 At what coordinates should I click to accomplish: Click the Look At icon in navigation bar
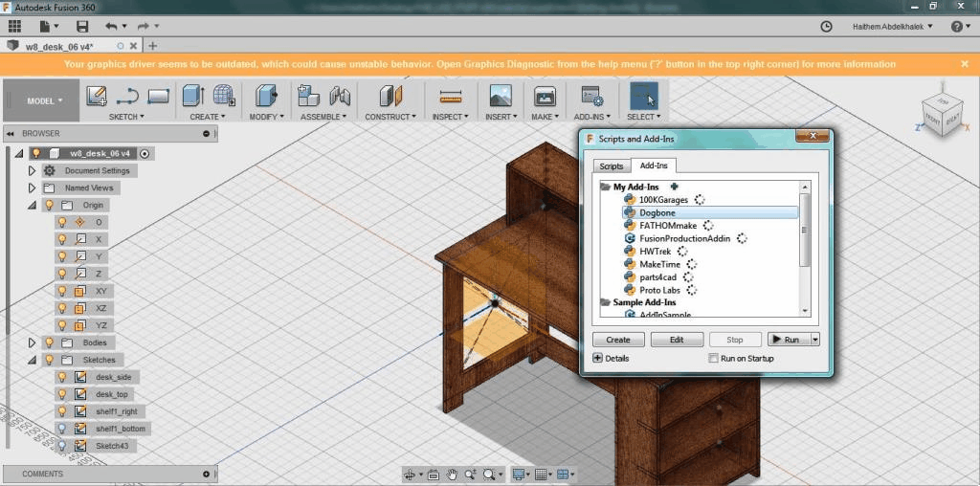[x=434, y=475]
